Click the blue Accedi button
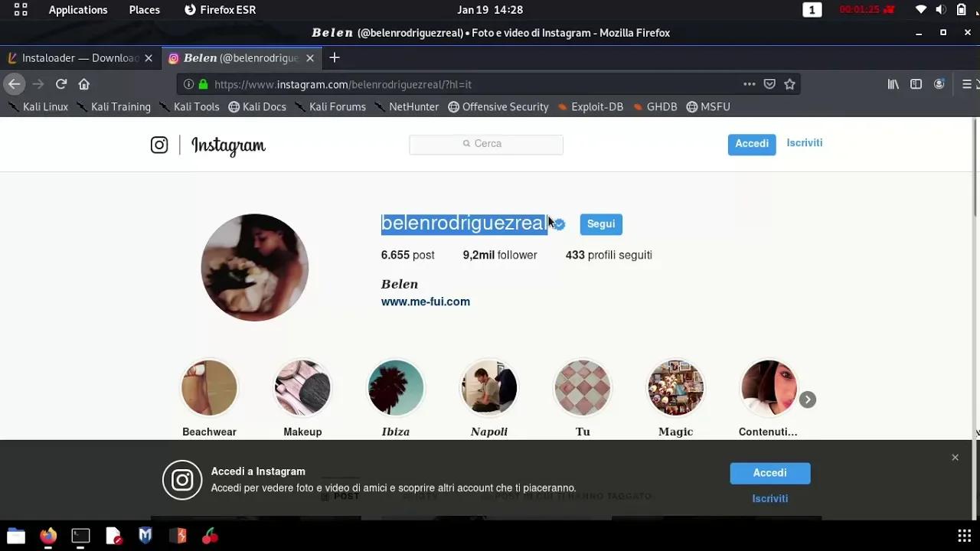Image resolution: width=980 pixels, height=551 pixels. click(x=751, y=144)
